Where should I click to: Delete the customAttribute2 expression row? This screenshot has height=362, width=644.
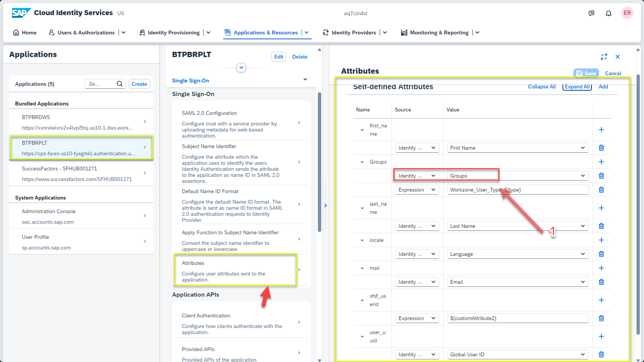click(x=601, y=318)
